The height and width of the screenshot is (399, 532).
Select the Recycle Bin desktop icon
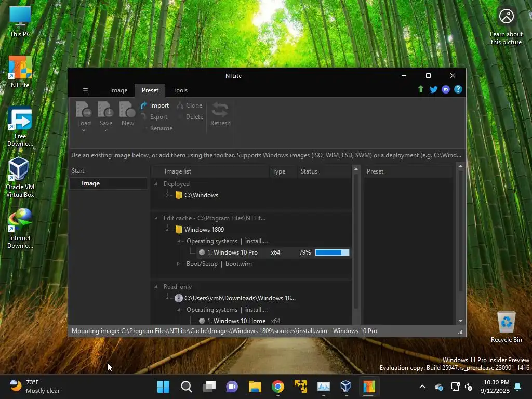[506, 326]
